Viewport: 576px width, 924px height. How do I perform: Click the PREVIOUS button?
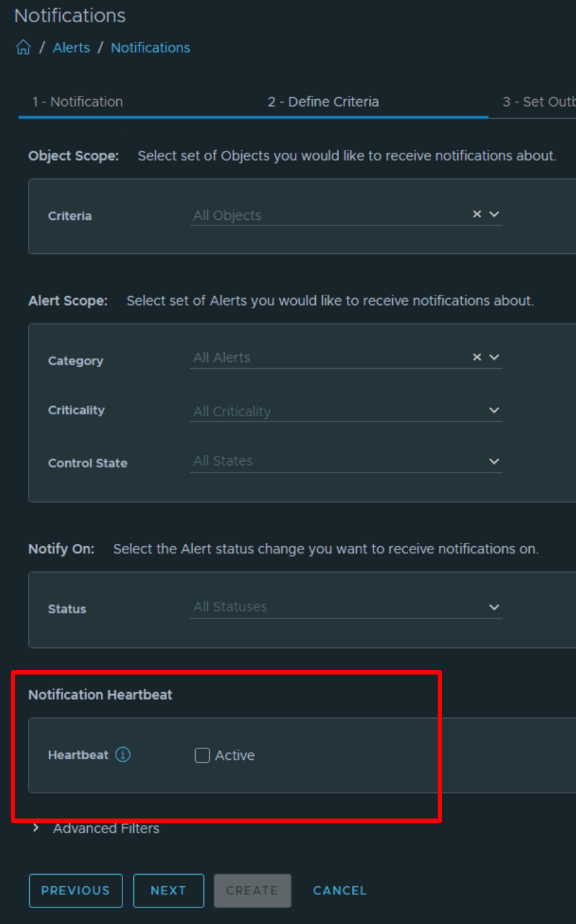(75, 891)
